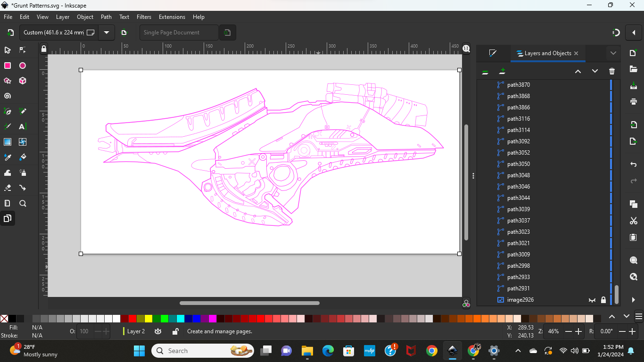
Task: Open the dock panel chevron menu
Action: [613, 53]
